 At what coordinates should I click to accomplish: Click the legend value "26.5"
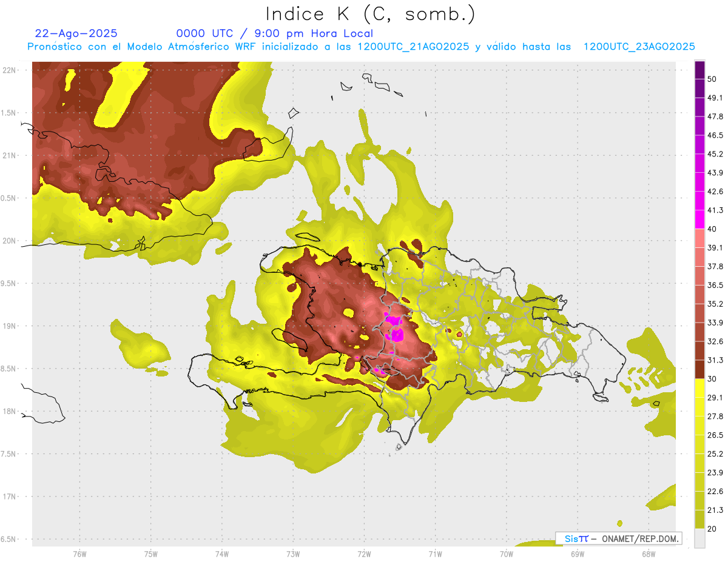point(715,435)
